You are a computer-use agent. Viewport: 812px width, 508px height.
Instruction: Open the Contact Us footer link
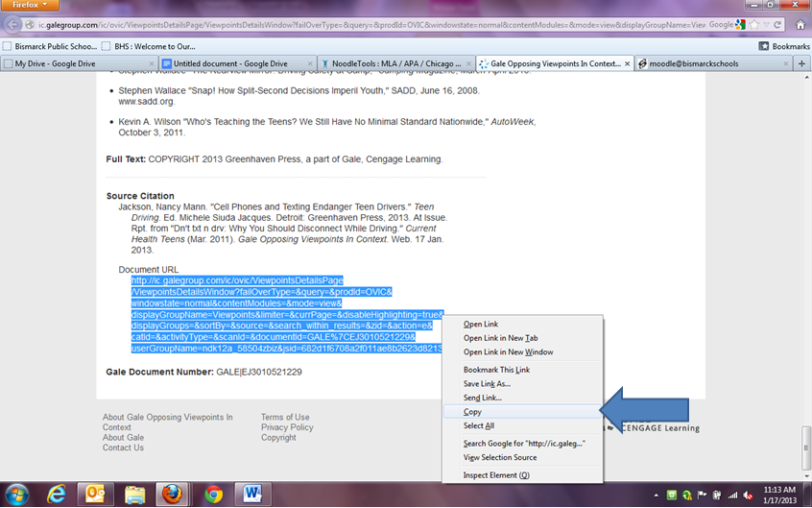point(123,448)
